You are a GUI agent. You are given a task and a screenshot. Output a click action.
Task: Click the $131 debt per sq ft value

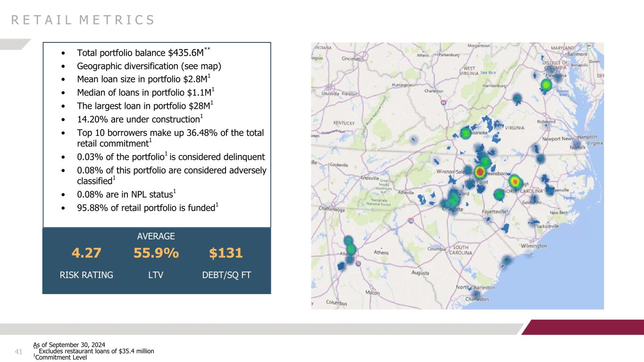(x=226, y=254)
